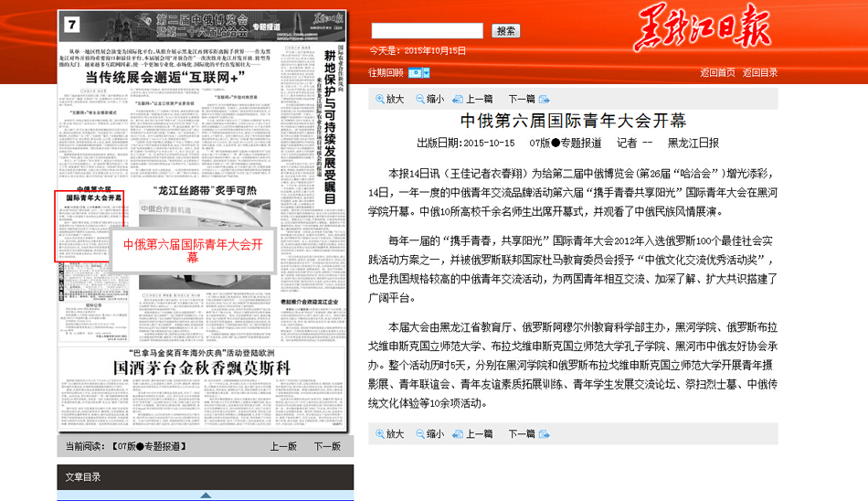Screen dimensions: 868x501
Task: Go to previous page via 上一版
Action: click(283, 447)
